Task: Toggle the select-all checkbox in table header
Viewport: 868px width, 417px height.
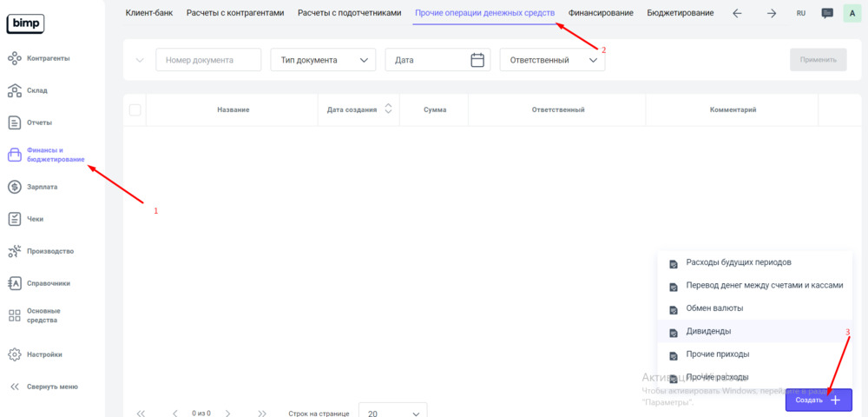Action: [x=135, y=109]
